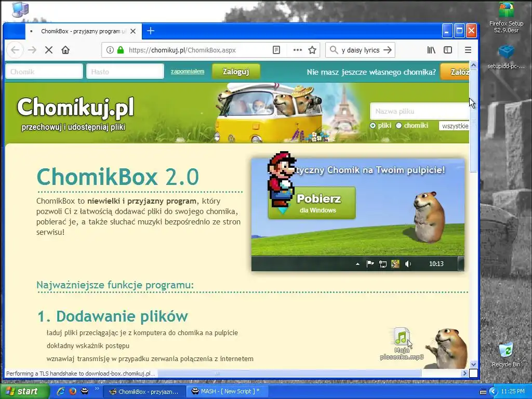Select the setupldd-pc desktop icon
The height and width of the screenshot is (399, 532).
tap(506, 57)
